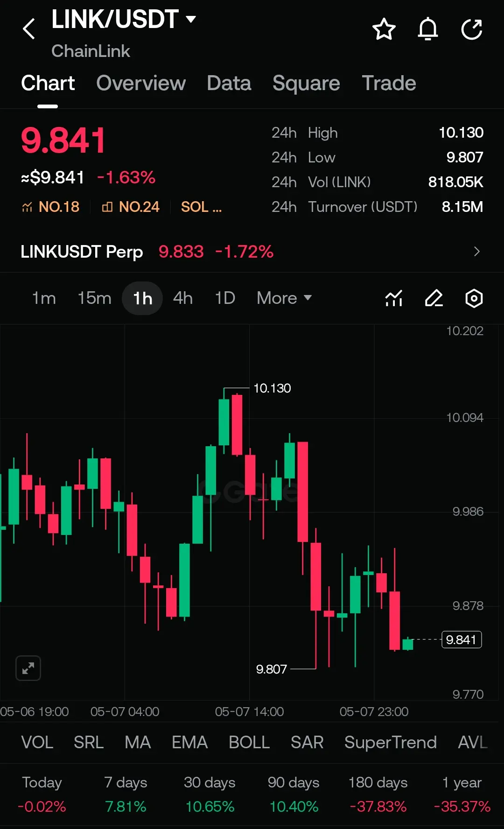Toggle the BOLL indicator
This screenshot has width=504, height=829.
tap(249, 742)
